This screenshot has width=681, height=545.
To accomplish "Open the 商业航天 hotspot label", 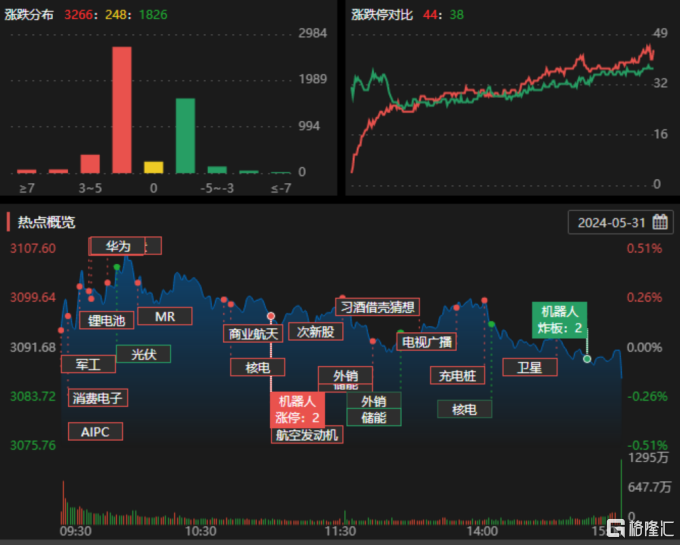I will click(x=253, y=334).
